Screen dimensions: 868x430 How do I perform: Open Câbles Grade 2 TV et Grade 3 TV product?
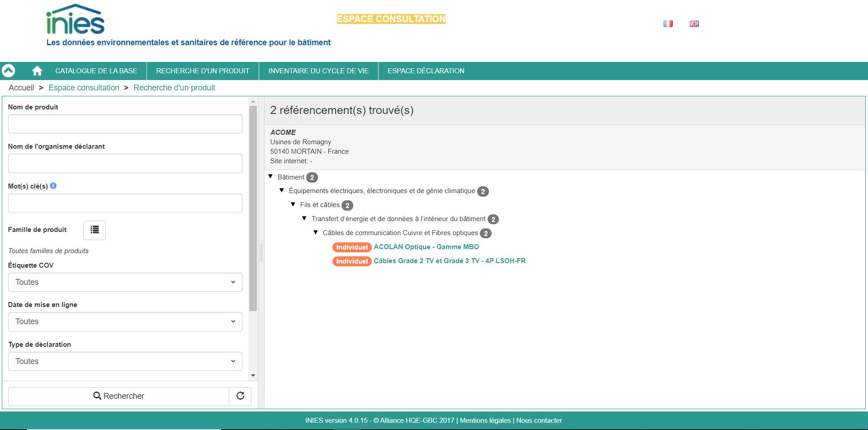450,261
